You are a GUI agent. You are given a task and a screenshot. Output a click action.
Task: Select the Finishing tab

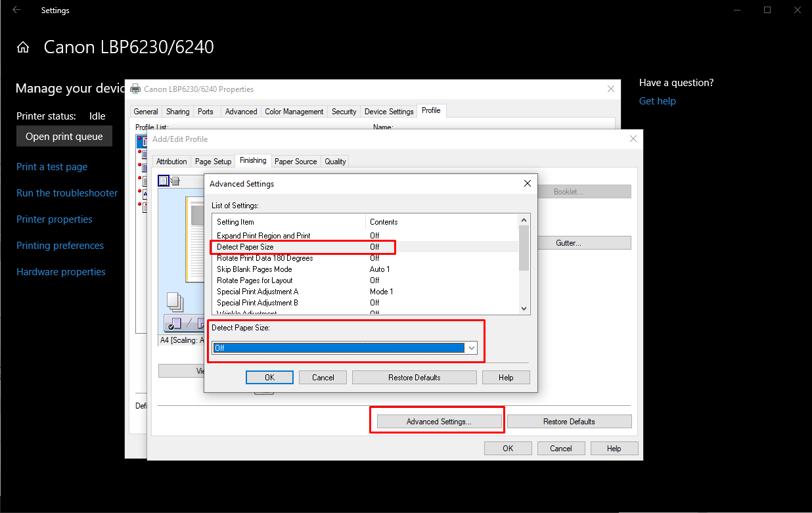(x=253, y=160)
